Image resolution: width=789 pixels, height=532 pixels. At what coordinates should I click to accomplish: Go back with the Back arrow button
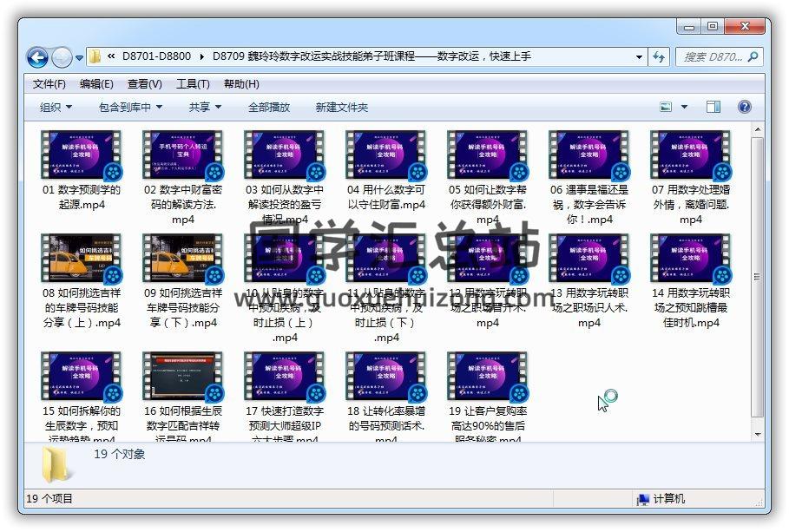36,57
